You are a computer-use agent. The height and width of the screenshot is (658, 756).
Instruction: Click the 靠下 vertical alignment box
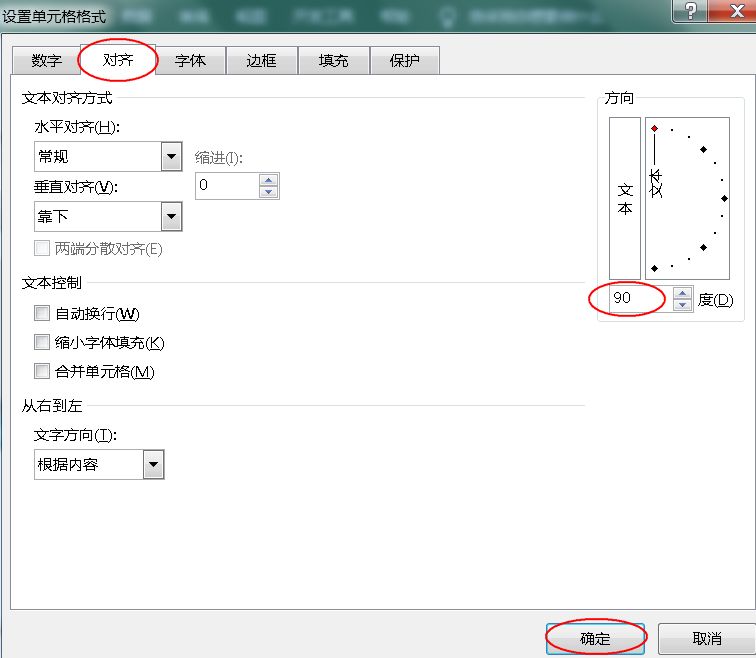98,216
